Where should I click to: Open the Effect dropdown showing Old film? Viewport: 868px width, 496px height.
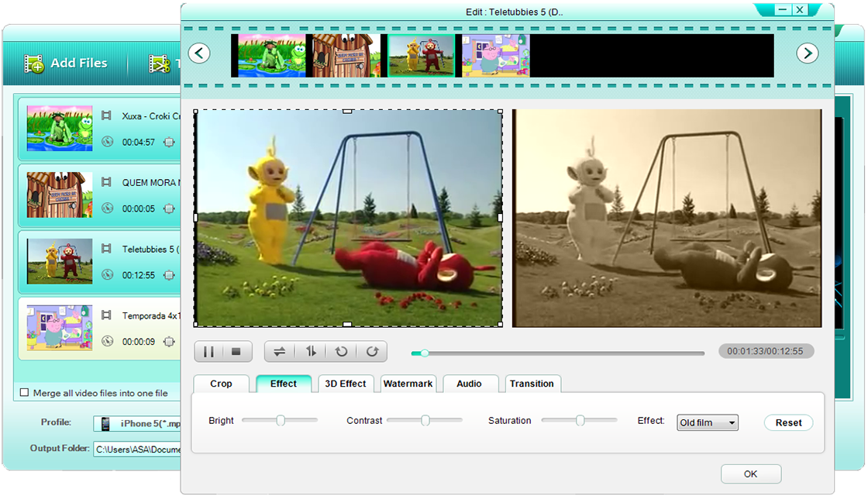[707, 422]
